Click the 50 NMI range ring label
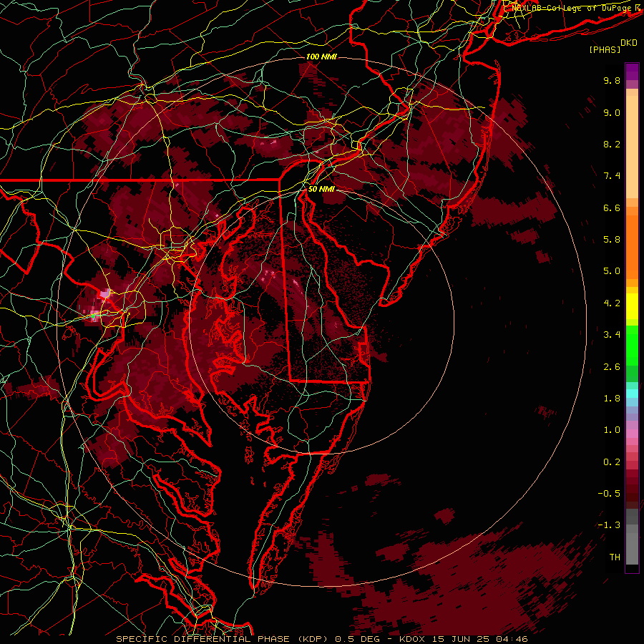The width and height of the screenshot is (644, 644). [x=321, y=190]
